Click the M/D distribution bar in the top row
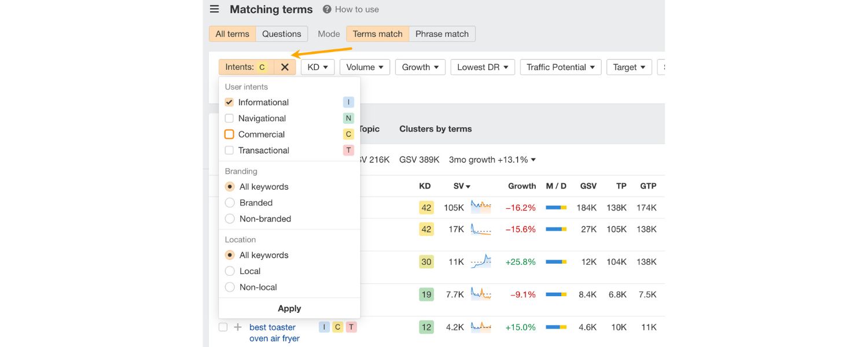The width and height of the screenshot is (868, 347). coord(556,207)
